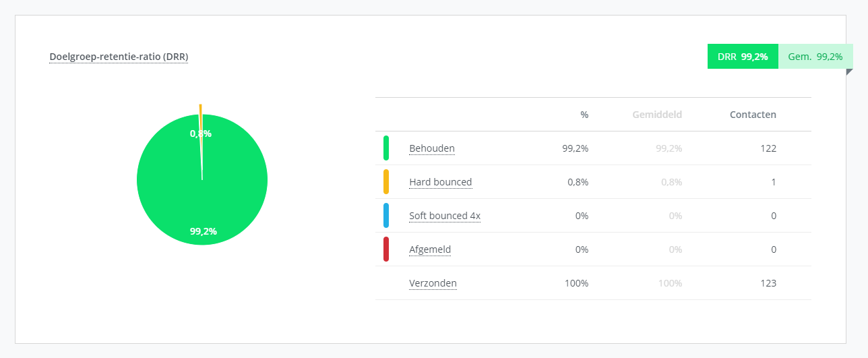Open the Afgemeld row label
868x358 pixels.
(429, 249)
